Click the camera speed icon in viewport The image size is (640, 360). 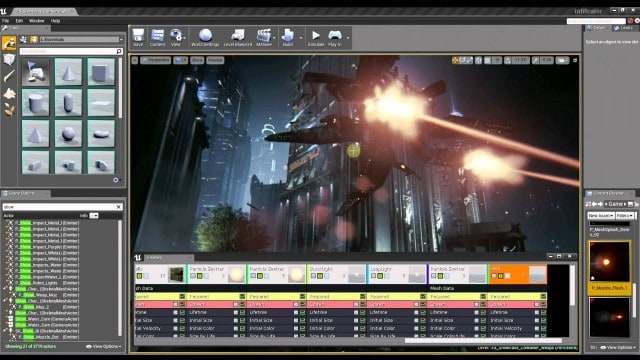coord(562,60)
